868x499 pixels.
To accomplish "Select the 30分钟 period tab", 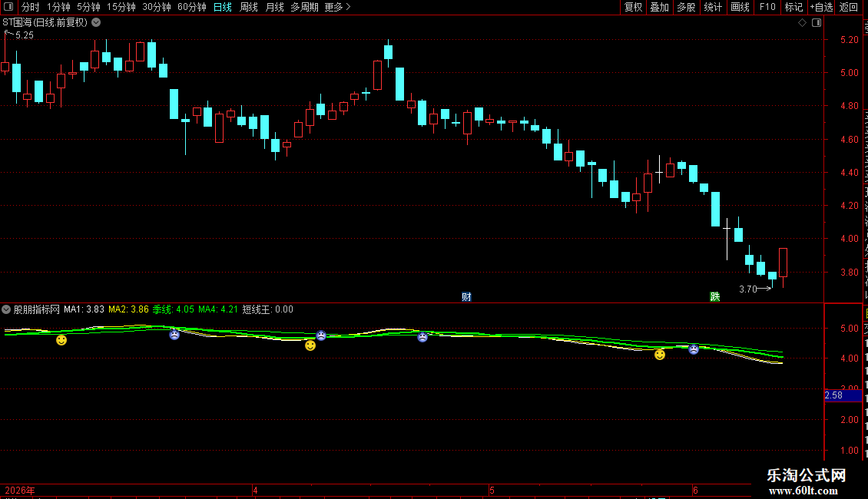I will (157, 7).
